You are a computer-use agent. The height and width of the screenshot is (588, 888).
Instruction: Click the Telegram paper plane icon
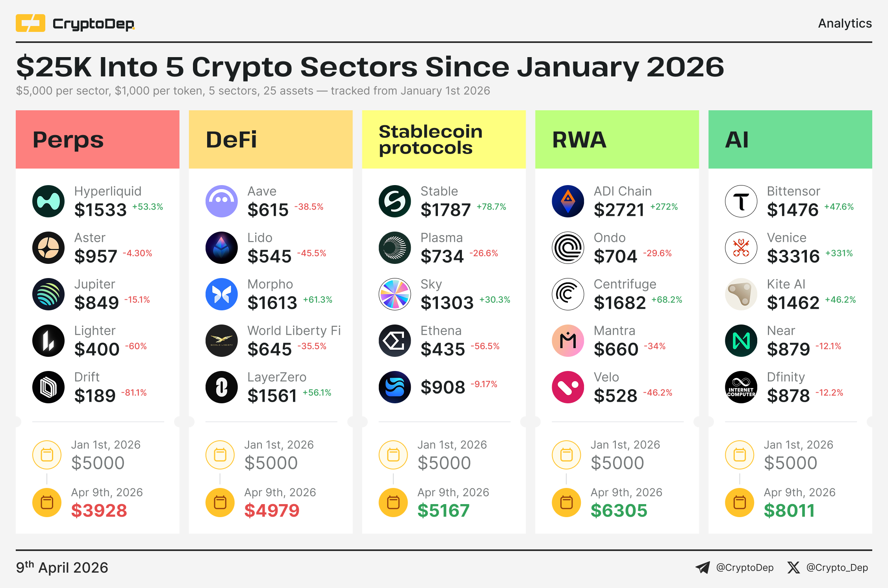[x=703, y=568]
